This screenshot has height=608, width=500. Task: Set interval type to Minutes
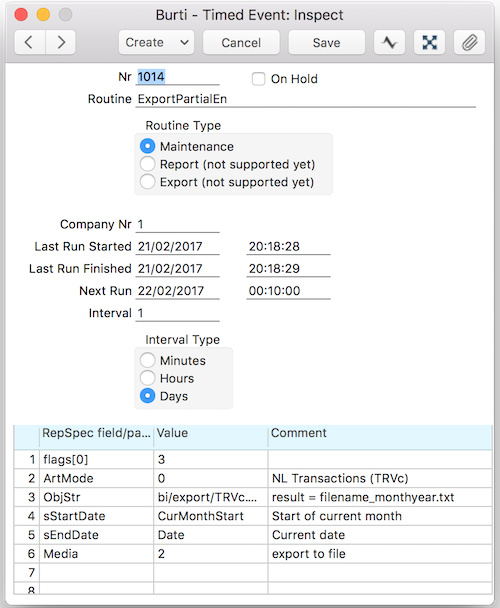(x=147, y=360)
